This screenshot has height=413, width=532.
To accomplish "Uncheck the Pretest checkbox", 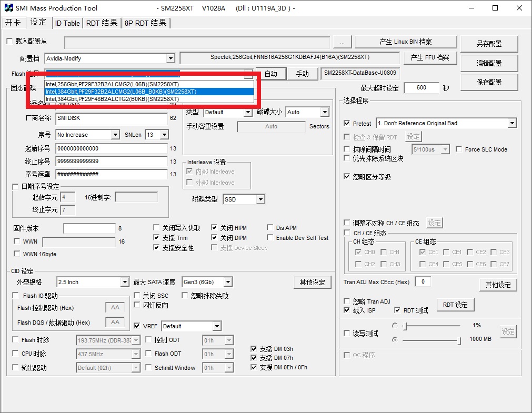I will 347,124.
